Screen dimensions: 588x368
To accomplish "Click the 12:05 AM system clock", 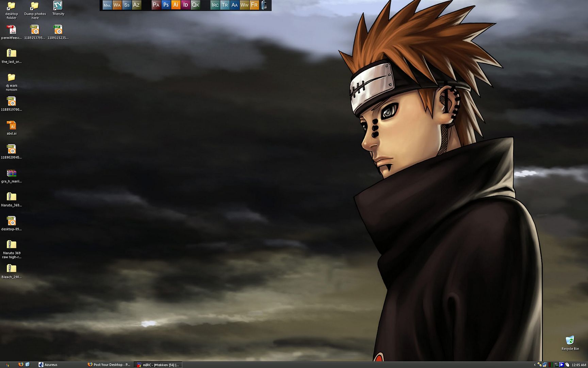I will click(x=579, y=365).
